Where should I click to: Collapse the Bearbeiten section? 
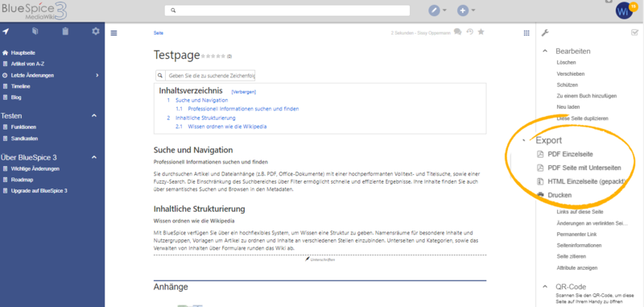click(546, 51)
